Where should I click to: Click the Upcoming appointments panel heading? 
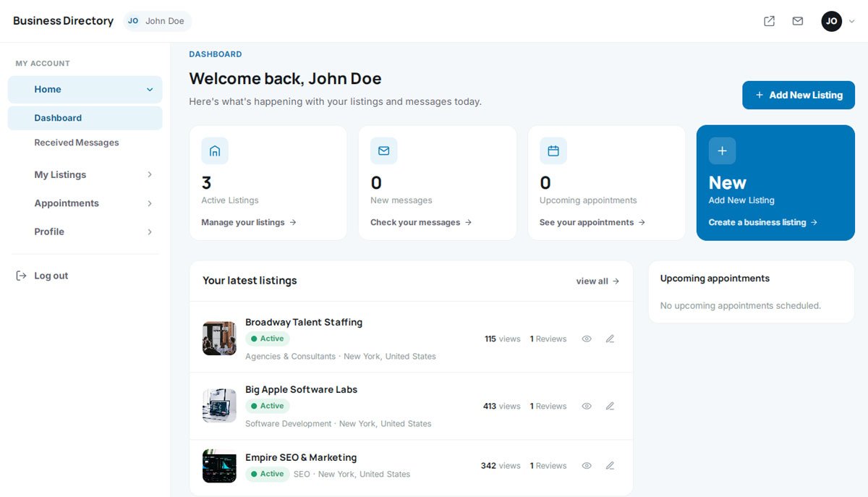point(715,279)
